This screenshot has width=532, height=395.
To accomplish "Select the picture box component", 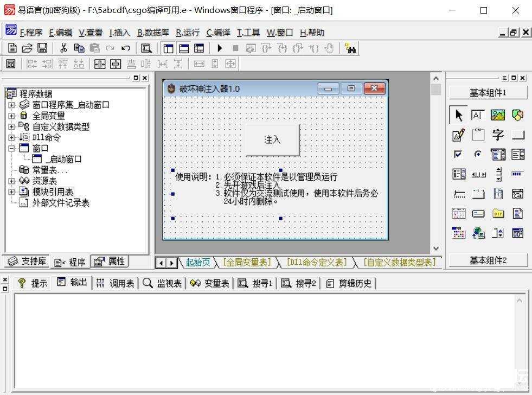I will [498, 116].
